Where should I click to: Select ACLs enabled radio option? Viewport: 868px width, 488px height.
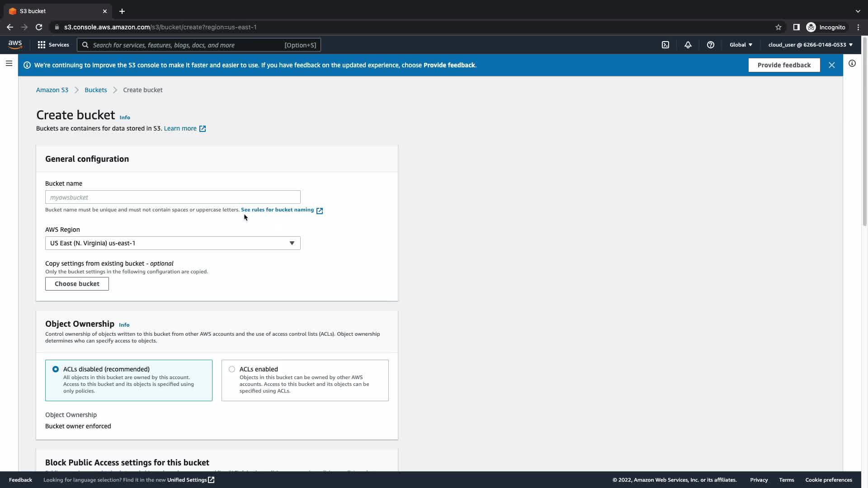(x=232, y=369)
